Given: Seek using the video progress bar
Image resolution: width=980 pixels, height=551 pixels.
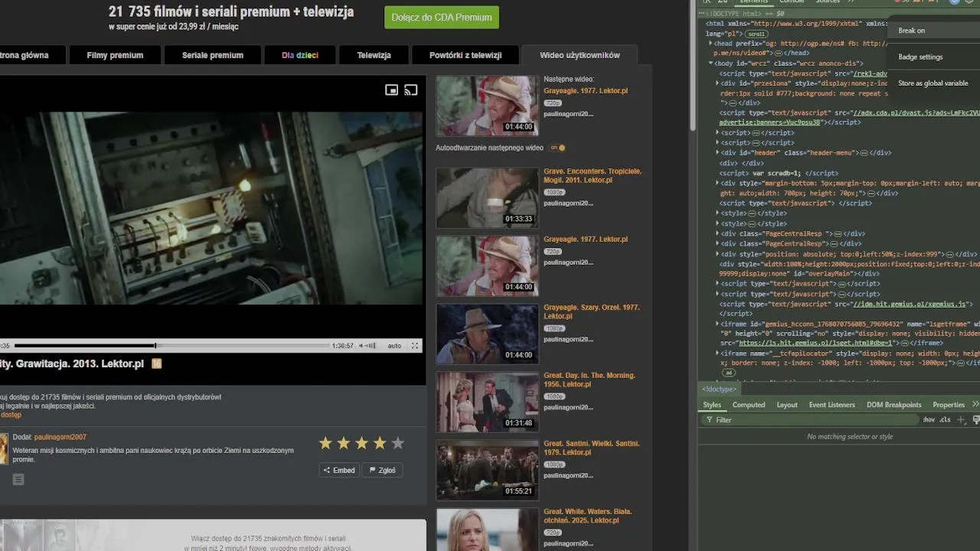Looking at the screenshot, I should [172, 346].
